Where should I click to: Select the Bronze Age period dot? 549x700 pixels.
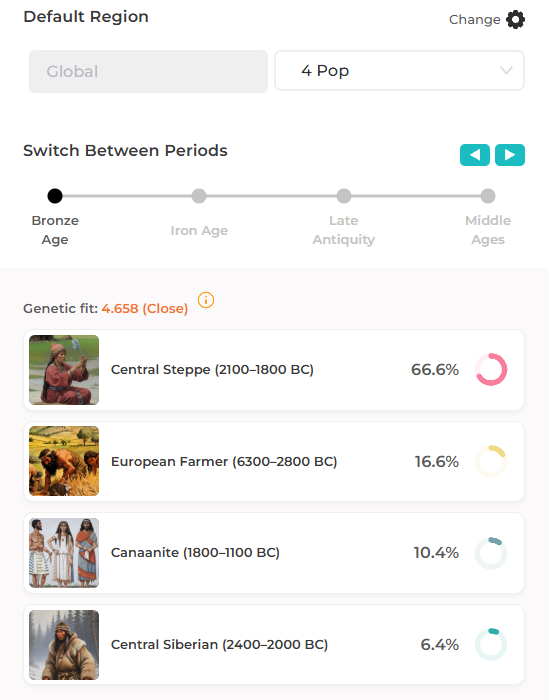point(55,196)
